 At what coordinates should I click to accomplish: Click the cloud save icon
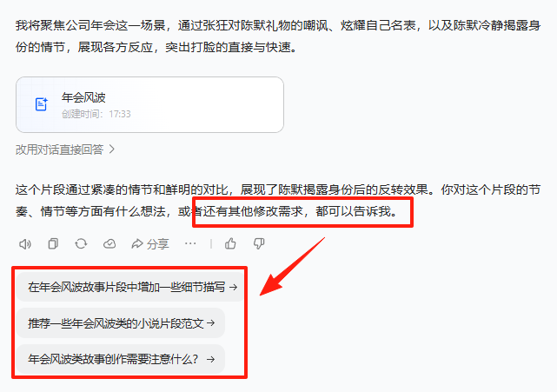pyautogui.click(x=109, y=243)
